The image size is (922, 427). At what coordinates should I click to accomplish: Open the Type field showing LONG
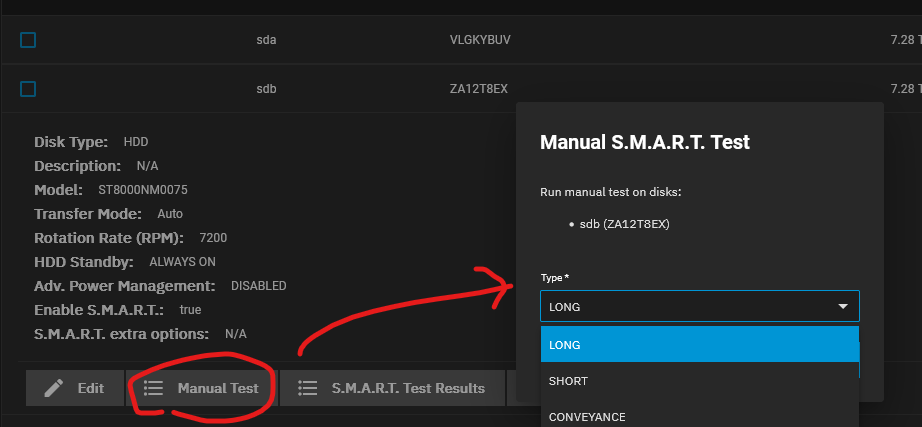(700, 306)
